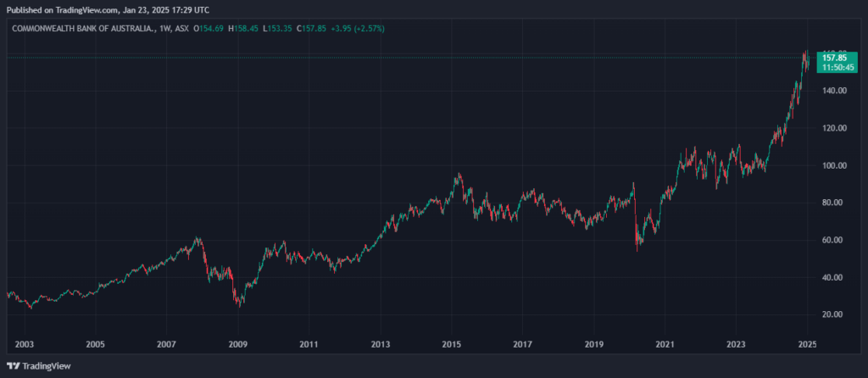Click the 2015 label on time axis
868x378 pixels.
pyautogui.click(x=451, y=344)
